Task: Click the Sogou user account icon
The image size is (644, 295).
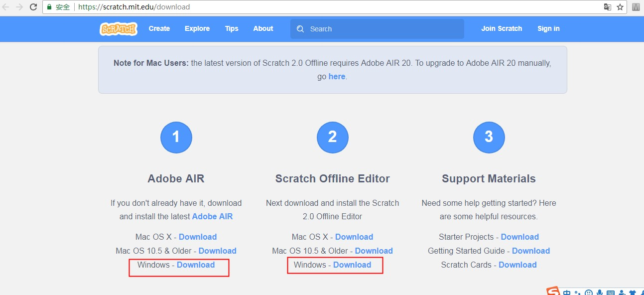Action: (x=622, y=293)
